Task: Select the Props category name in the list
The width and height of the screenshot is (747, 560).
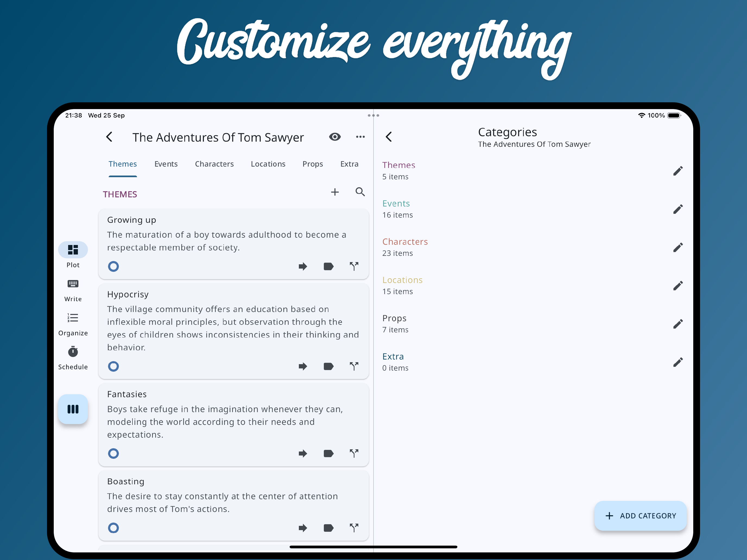Action: click(x=394, y=318)
